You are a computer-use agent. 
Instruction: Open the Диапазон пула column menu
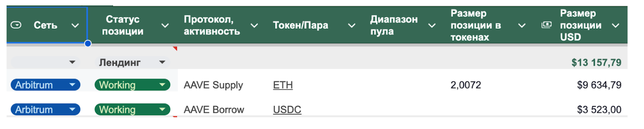click(x=432, y=25)
